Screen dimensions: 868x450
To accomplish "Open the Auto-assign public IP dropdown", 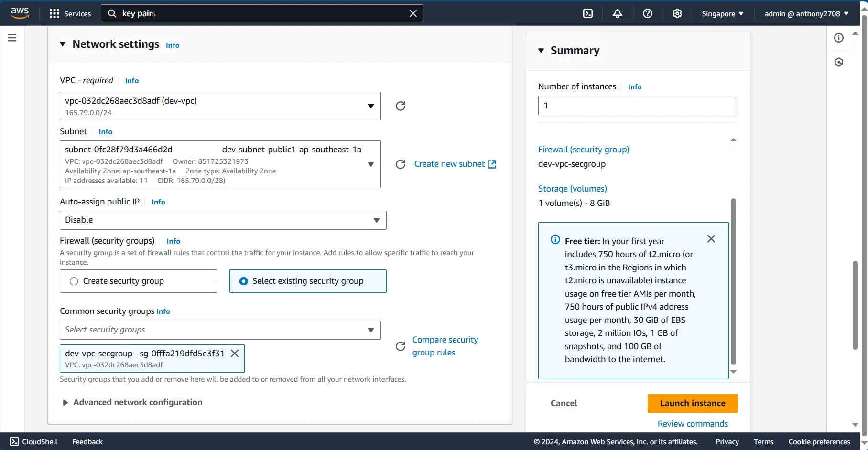I will point(223,220).
